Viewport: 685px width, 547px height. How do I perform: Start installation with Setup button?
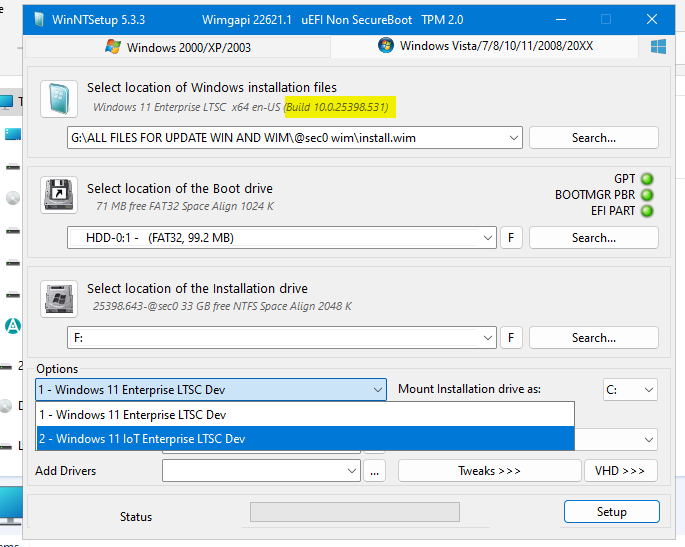pyautogui.click(x=612, y=512)
